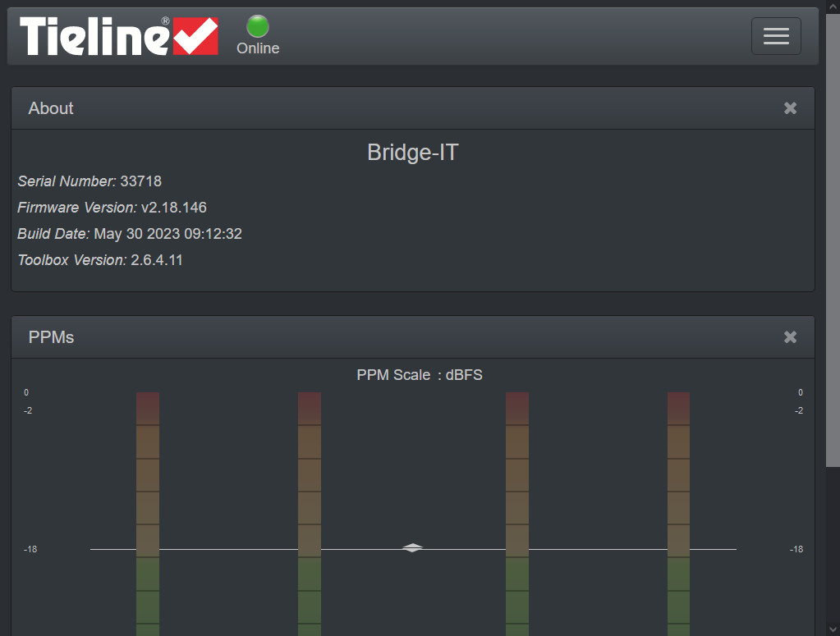
Task: Click the Tieline logo
Action: click(x=119, y=36)
